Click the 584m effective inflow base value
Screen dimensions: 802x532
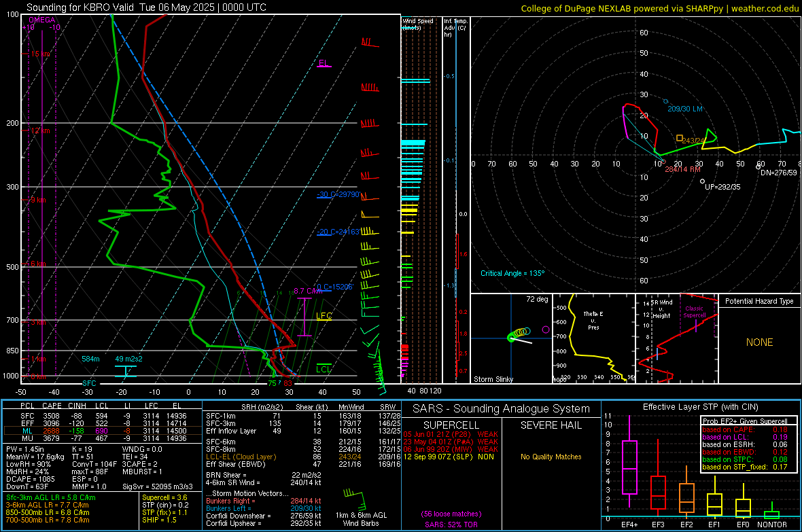90,359
